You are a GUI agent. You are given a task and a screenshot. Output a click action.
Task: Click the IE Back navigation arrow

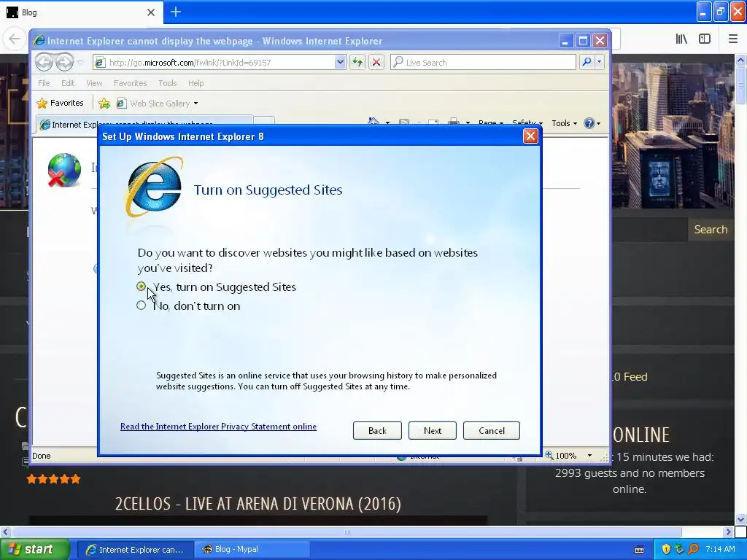coord(44,62)
